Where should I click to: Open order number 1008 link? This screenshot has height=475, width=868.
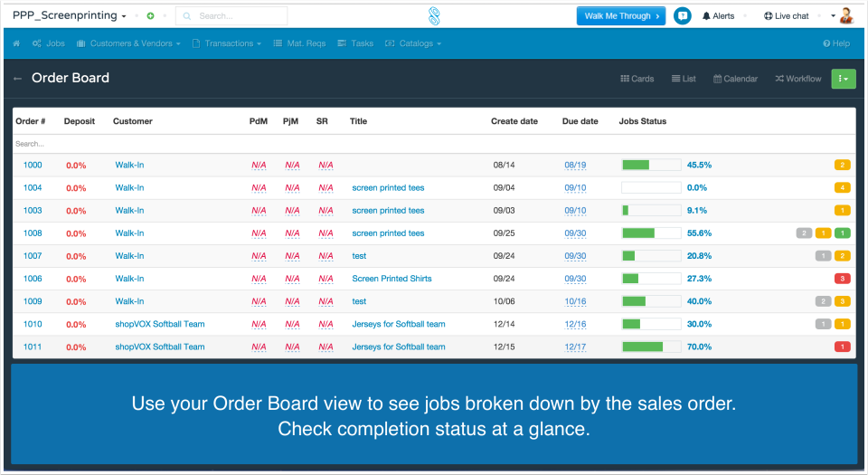pos(33,233)
